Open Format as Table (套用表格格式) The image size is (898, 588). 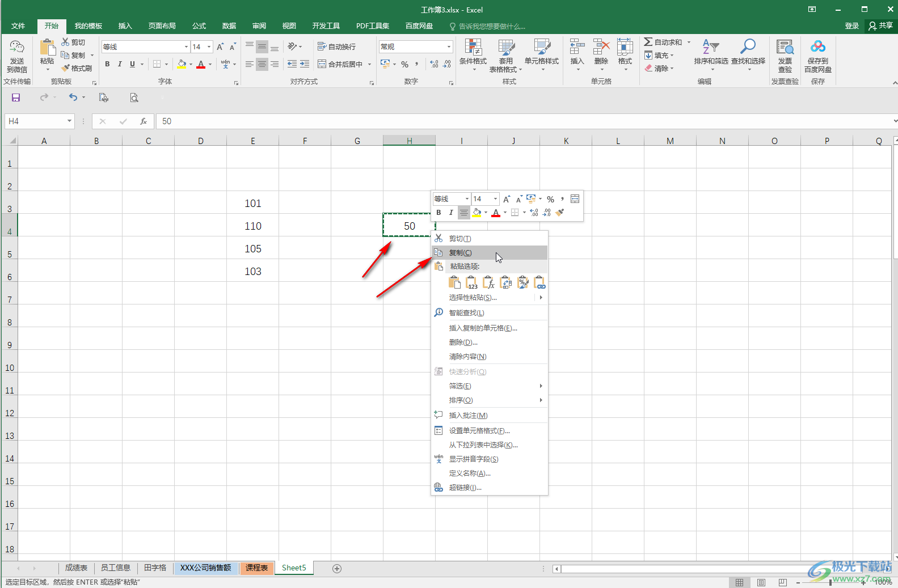[505, 56]
